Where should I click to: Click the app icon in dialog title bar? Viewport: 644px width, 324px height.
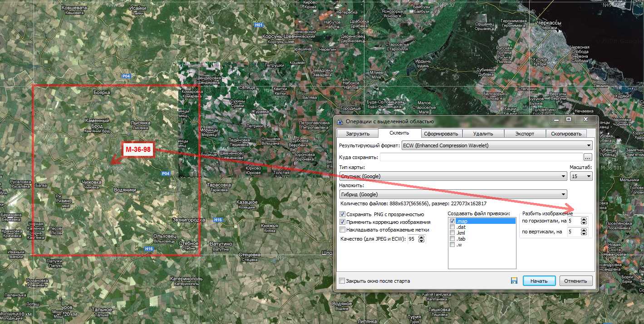(x=340, y=121)
